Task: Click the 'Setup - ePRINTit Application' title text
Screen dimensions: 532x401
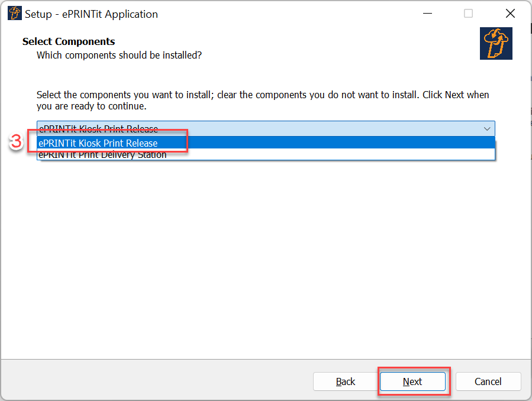Action: point(91,14)
